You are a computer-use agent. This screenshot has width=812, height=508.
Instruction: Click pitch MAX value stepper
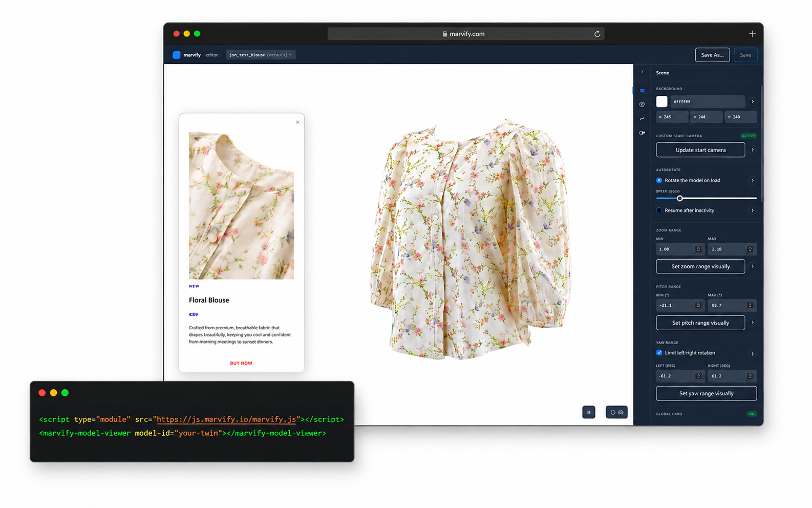point(750,305)
